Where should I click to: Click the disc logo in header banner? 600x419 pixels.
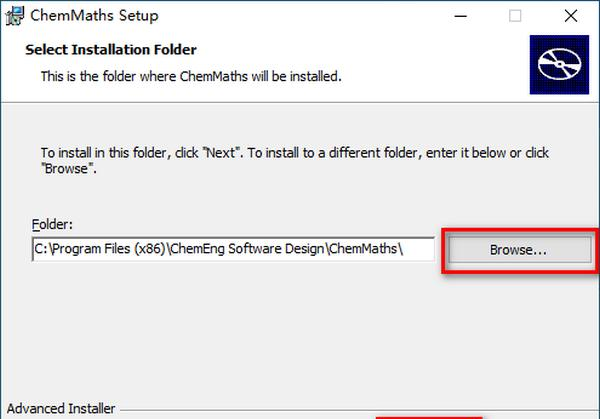(x=559, y=64)
